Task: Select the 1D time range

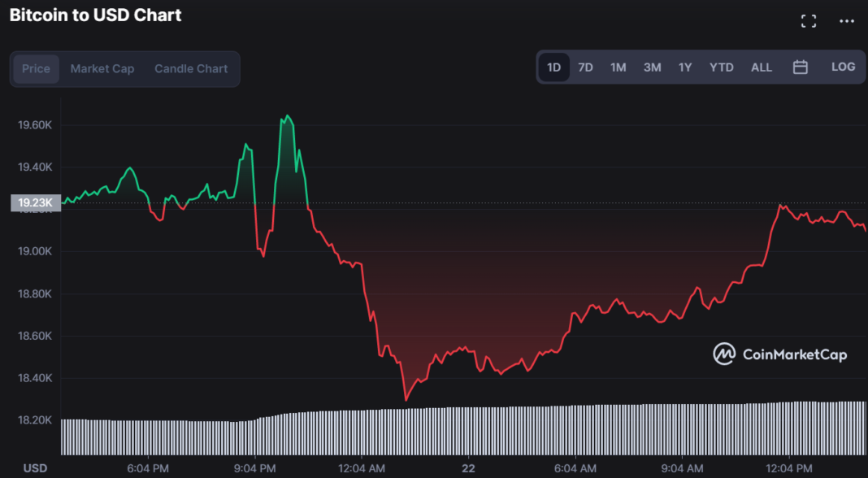Action: pyautogui.click(x=553, y=67)
